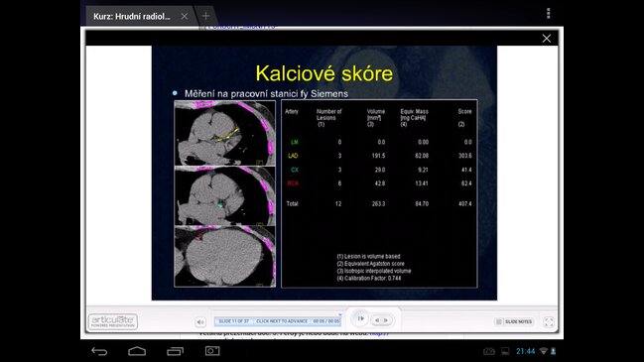Open the browser overflow menu

pos(549,14)
